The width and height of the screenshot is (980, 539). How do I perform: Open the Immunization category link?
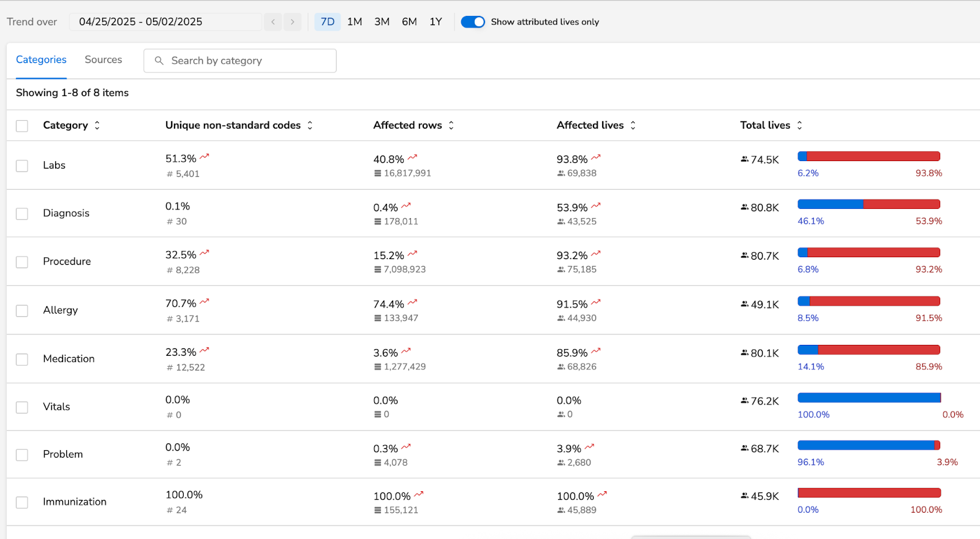click(75, 502)
